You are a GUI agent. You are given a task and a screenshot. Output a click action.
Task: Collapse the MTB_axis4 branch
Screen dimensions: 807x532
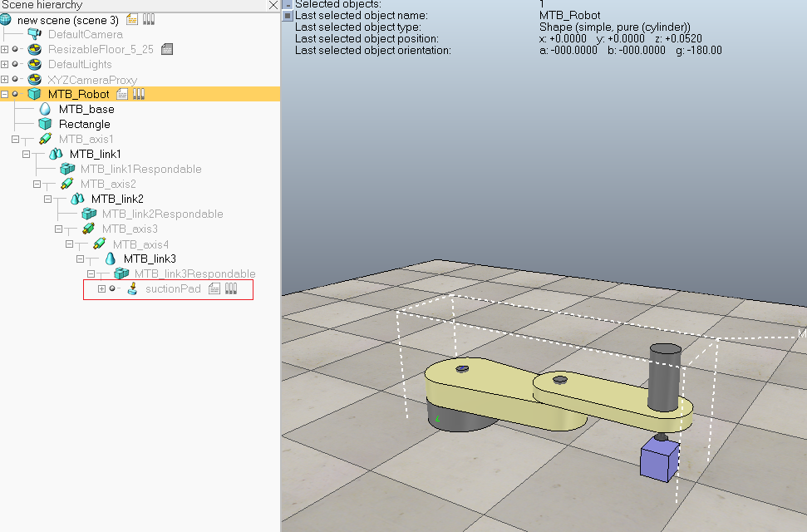pos(70,244)
